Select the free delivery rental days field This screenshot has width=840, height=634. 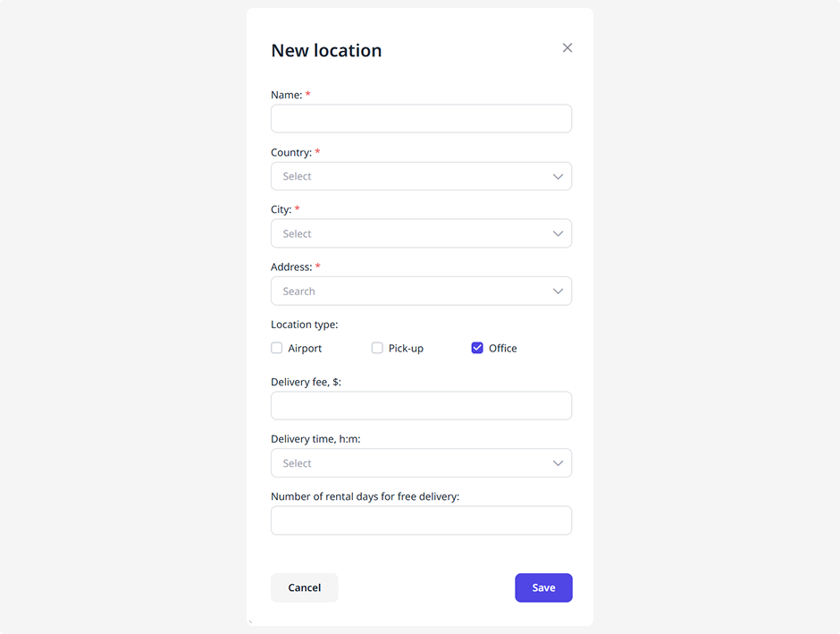421,520
